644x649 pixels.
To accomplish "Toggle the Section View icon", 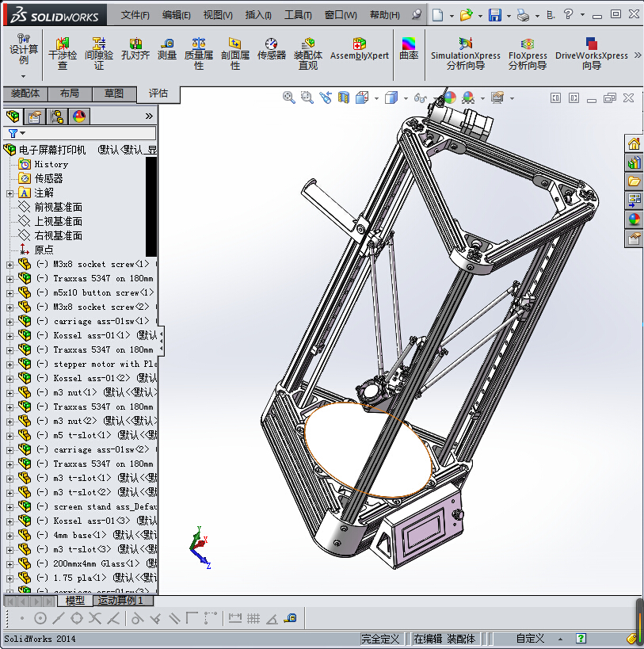I will point(344,97).
